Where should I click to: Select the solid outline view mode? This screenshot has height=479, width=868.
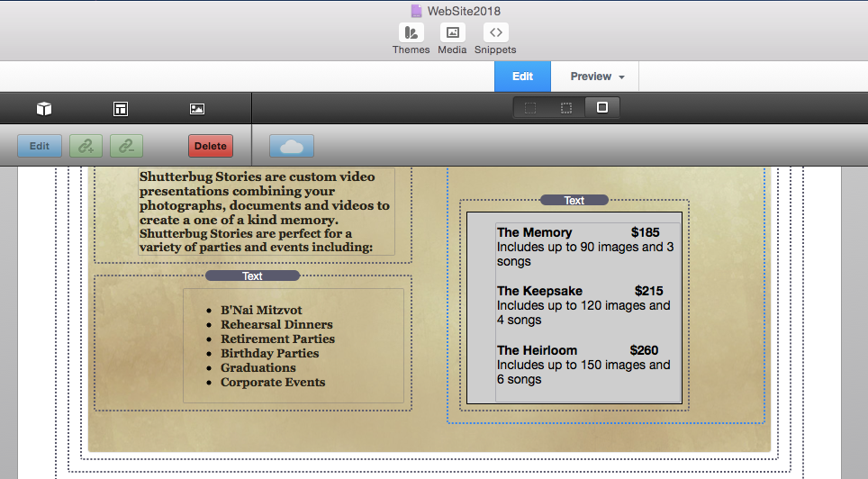[602, 107]
